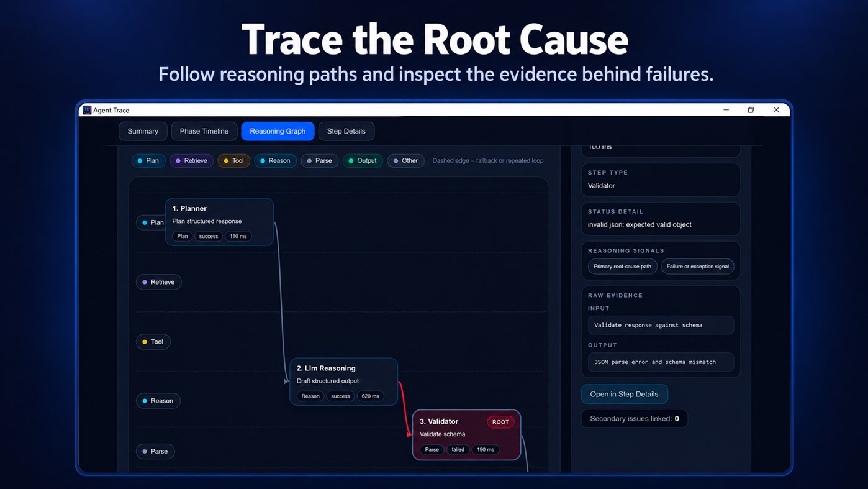
Task: Select the 3. Validator node
Action: click(466, 435)
